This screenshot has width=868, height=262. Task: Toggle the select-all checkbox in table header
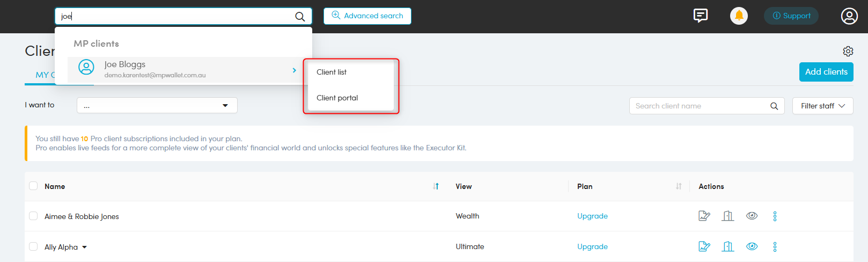33,186
